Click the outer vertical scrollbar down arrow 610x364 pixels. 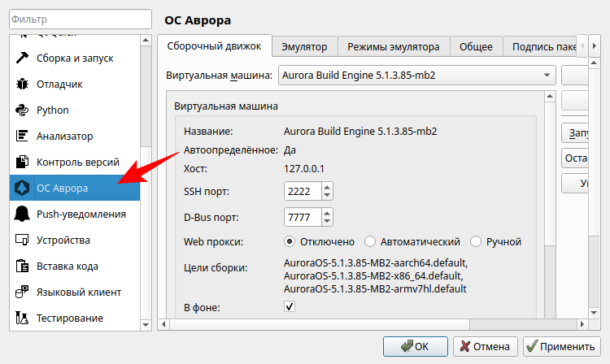click(594, 313)
